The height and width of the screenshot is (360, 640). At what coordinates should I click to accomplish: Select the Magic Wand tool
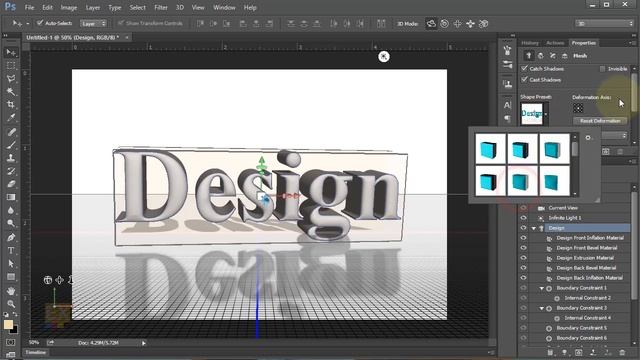pyautogui.click(x=11, y=91)
